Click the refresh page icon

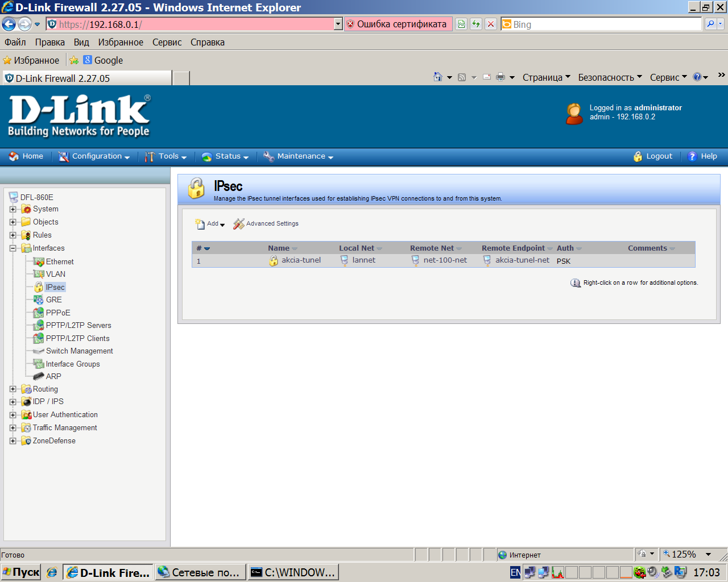tap(476, 24)
